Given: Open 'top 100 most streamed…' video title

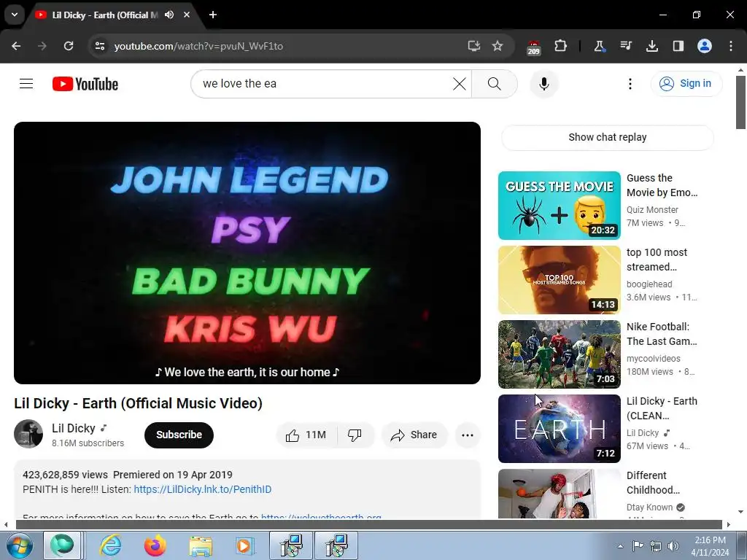Looking at the screenshot, I should pos(657,260).
